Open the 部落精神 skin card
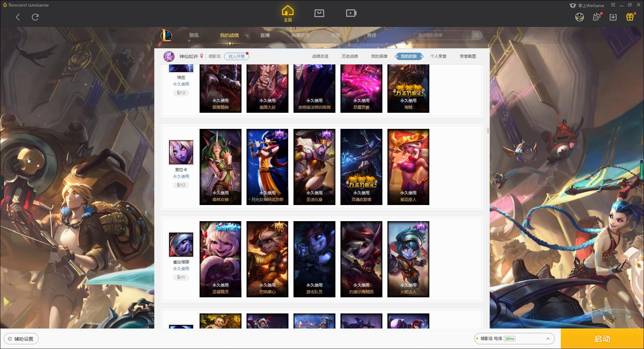The height and width of the screenshot is (349, 644). pos(220,89)
